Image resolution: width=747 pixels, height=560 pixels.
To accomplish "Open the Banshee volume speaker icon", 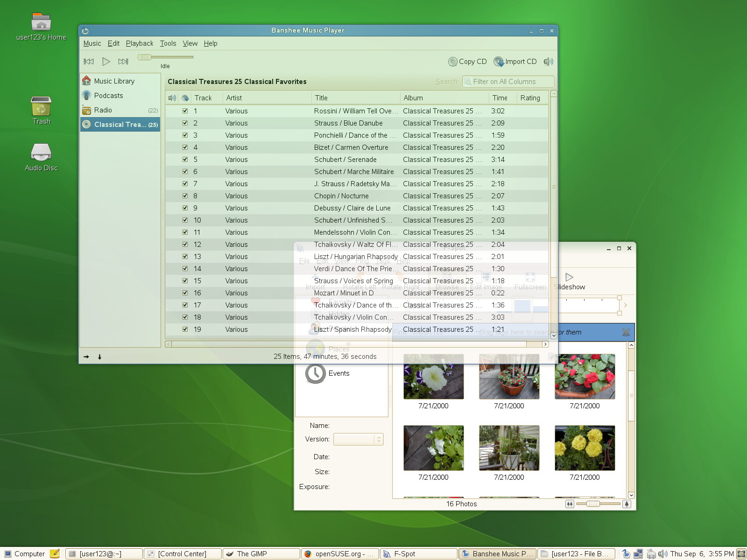I will [x=548, y=62].
